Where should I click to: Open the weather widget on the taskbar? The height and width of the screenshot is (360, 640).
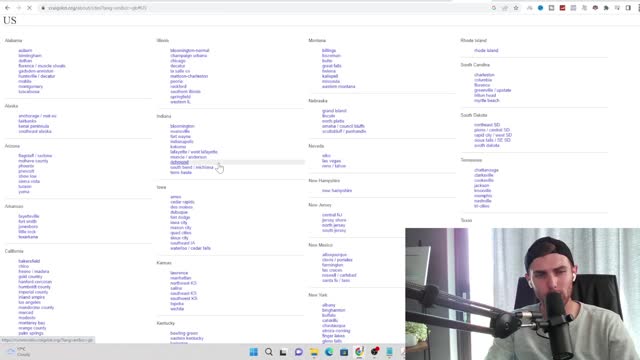pos(18,351)
